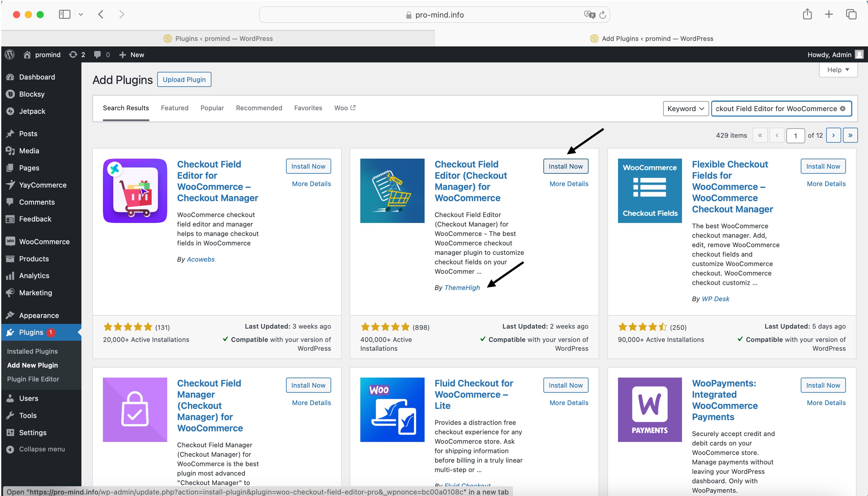The height and width of the screenshot is (496, 868).
Task: Open the Safari share menu
Action: tap(807, 14)
